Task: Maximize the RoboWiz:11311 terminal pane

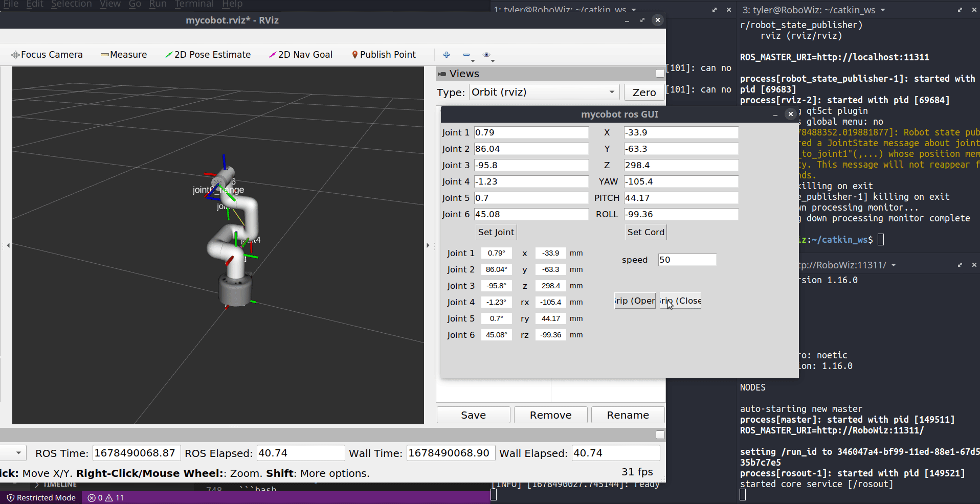Action: click(x=960, y=265)
